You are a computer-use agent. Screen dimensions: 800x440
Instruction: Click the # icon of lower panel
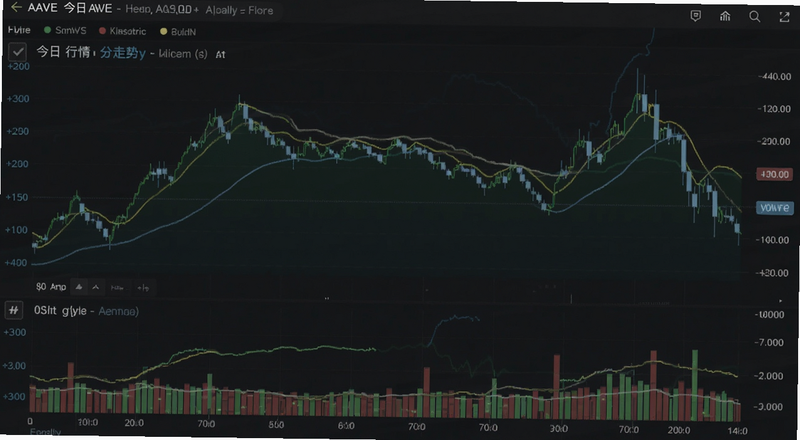[14, 310]
